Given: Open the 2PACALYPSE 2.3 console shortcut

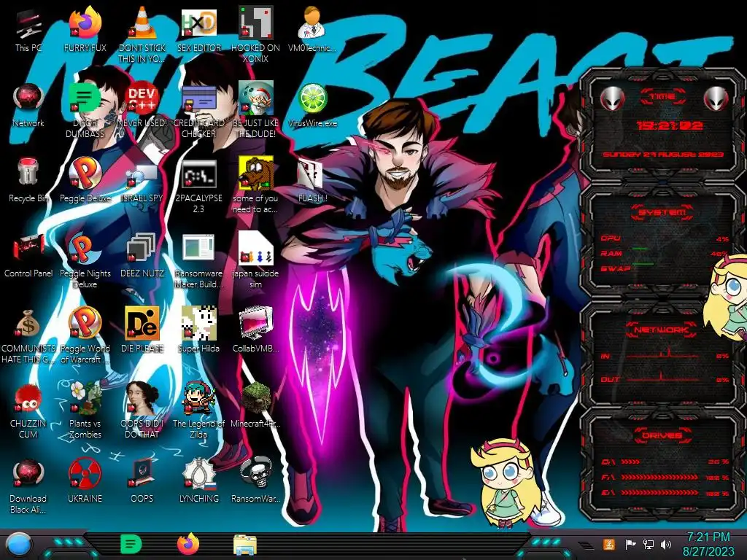Looking at the screenshot, I should pyautogui.click(x=198, y=186).
